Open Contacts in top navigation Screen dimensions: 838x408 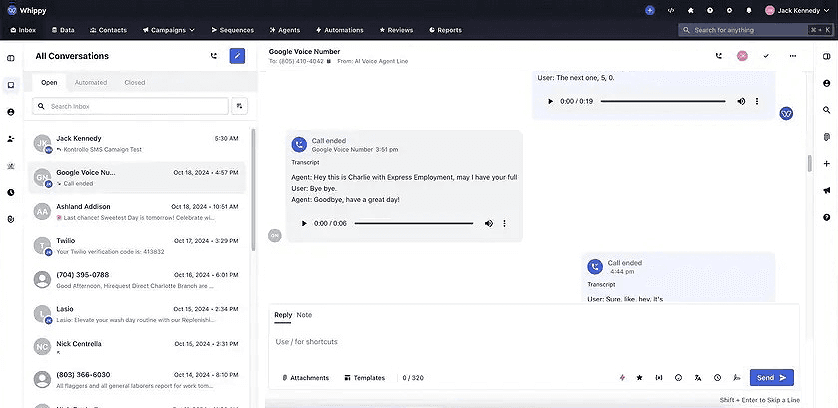tap(108, 30)
